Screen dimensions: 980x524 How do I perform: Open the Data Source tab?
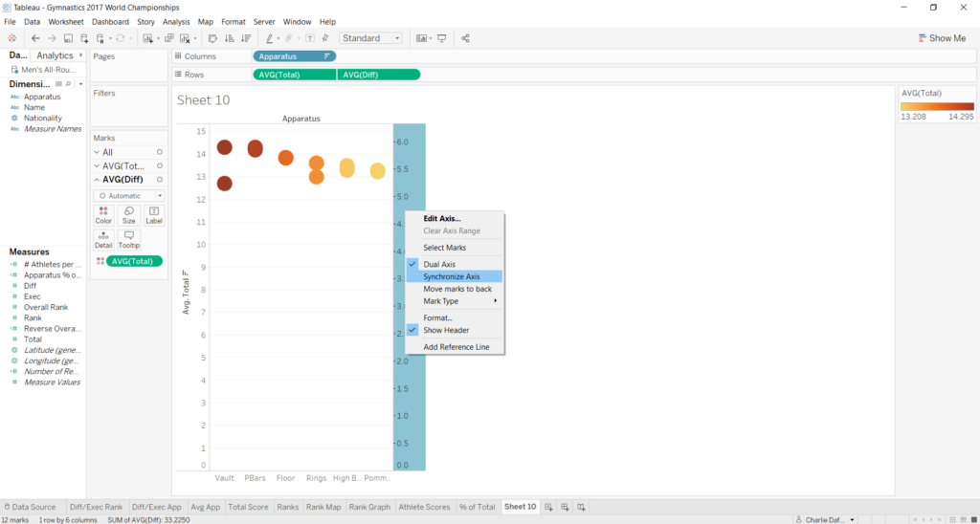click(30, 507)
